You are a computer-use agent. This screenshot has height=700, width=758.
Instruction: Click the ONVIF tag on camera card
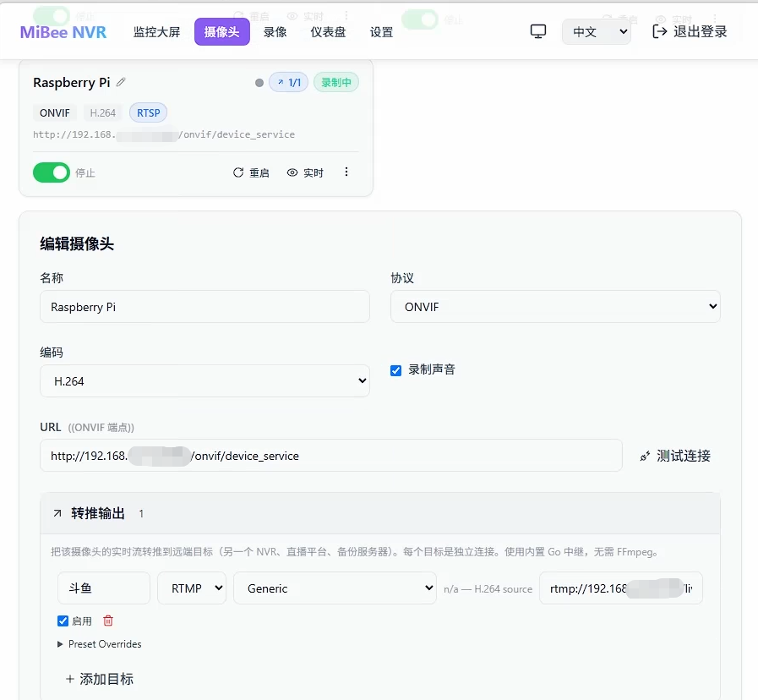pyautogui.click(x=55, y=112)
